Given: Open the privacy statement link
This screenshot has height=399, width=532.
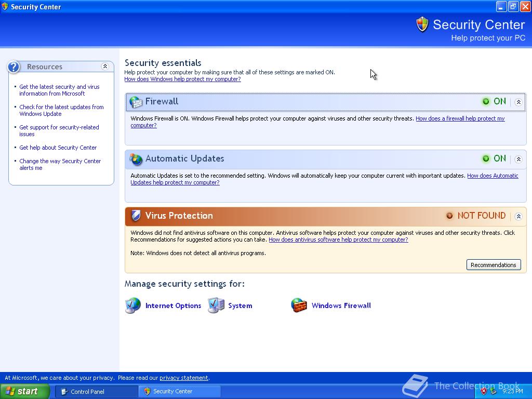Looking at the screenshot, I should click(183, 378).
